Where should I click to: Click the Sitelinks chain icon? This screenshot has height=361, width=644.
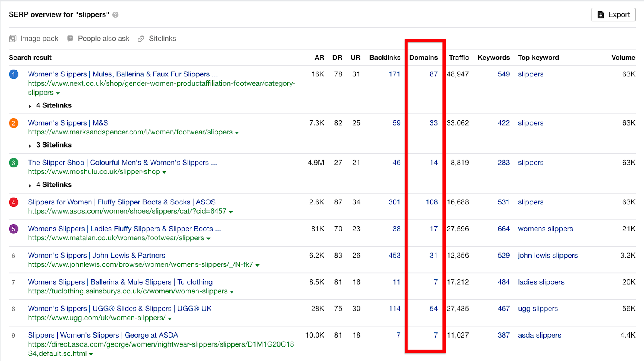(x=141, y=39)
